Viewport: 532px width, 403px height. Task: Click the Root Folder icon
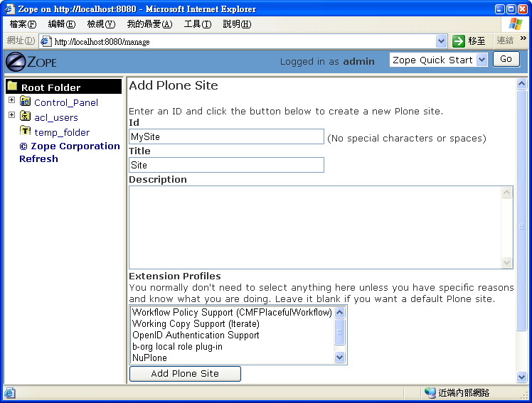13,86
